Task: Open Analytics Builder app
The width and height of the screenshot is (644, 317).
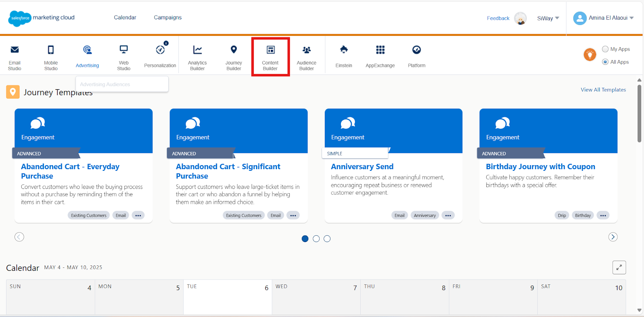Action: pyautogui.click(x=197, y=58)
